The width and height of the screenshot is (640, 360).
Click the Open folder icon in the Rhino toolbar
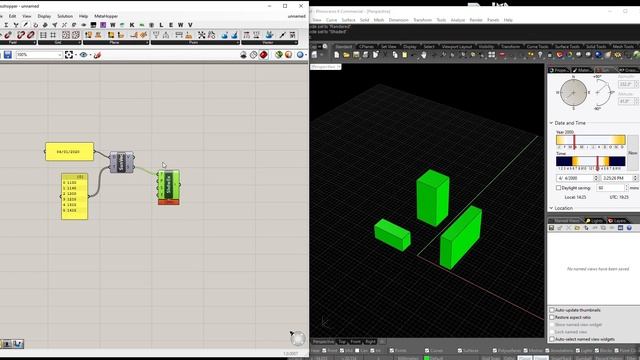[x=346, y=55]
